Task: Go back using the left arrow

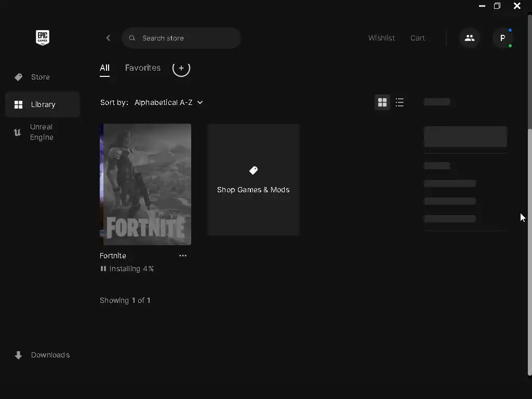Action: pyautogui.click(x=108, y=38)
